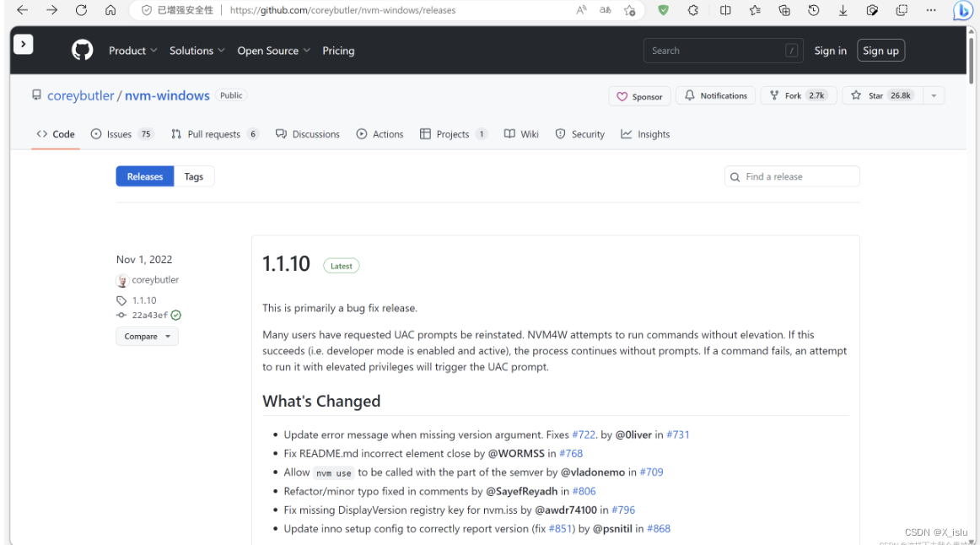The image size is (980, 545).
Task: Open the Open Source dropdown menu
Action: (x=273, y=51)
